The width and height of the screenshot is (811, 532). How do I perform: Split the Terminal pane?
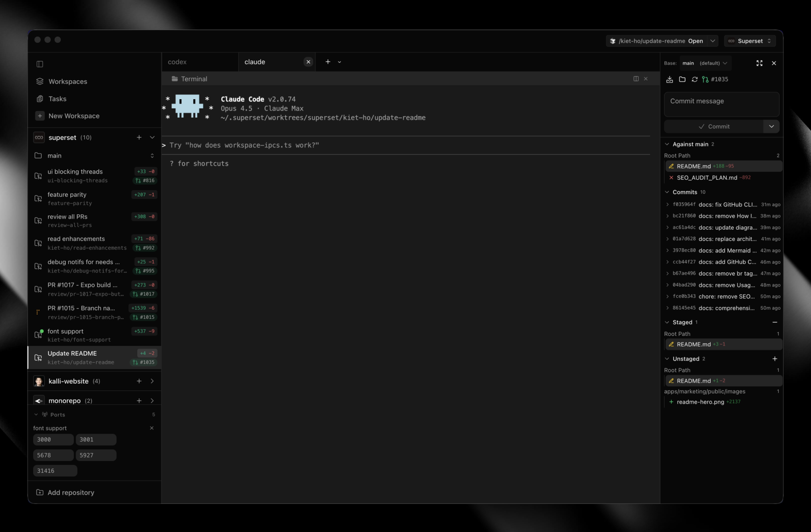tap(636, 79)
